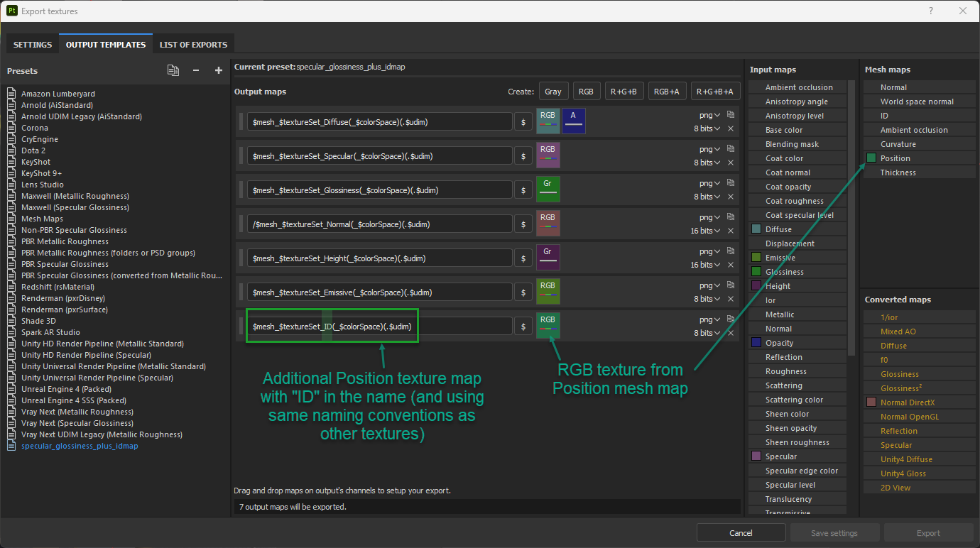Select the World space normal mesh map
This screenshot has width=980, height=548.
(920, 102)
